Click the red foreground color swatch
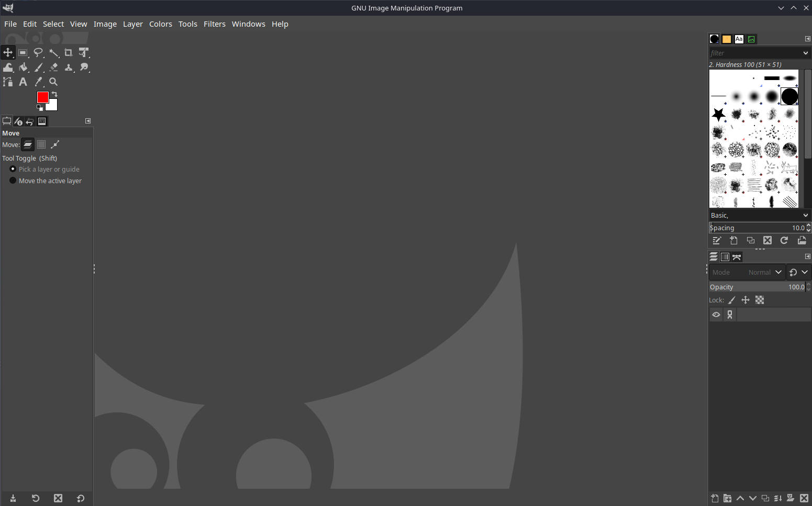812x506 pixels. (42, 97)
